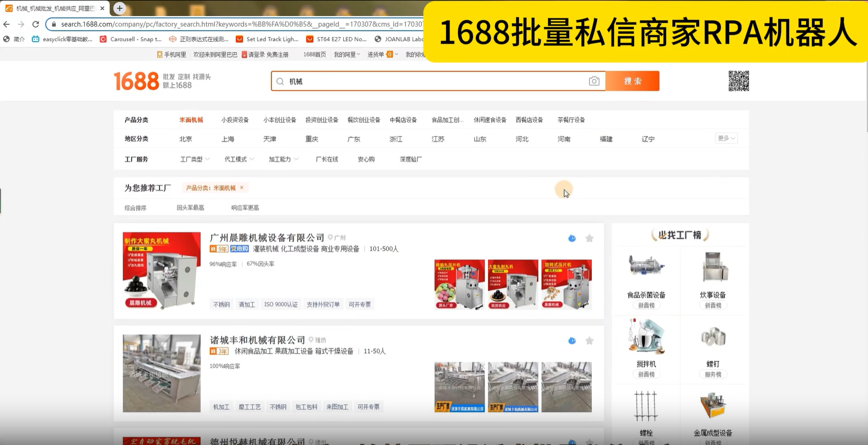This screenshot has height=445, width=868.
Task: Open 诸城丰和机械有限公司 company link
Action: 257,340
